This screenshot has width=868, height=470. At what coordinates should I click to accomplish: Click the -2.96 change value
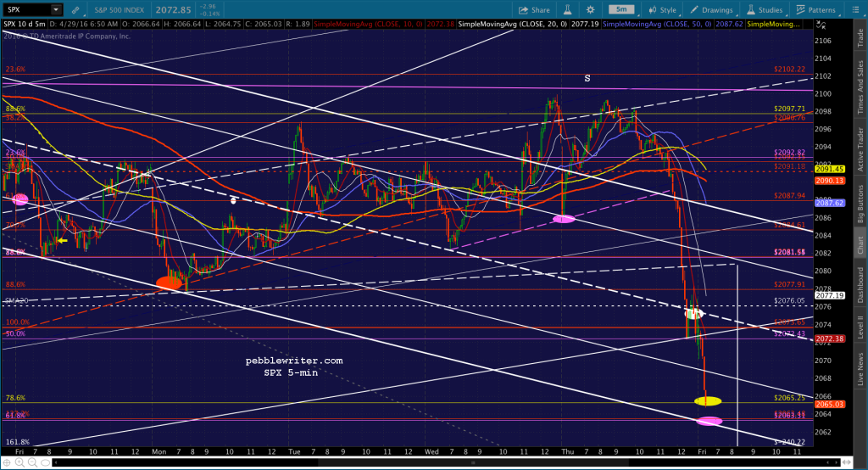(x=207, y=7)
